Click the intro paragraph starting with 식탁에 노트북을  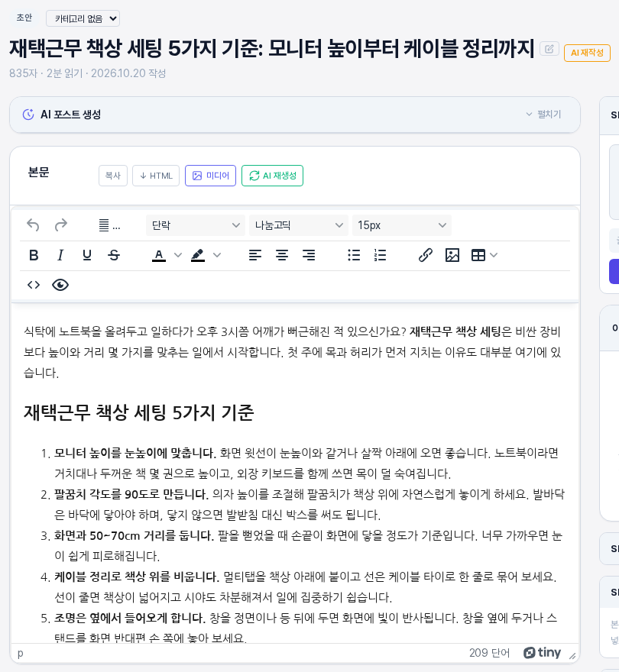[x=293, y=352]
